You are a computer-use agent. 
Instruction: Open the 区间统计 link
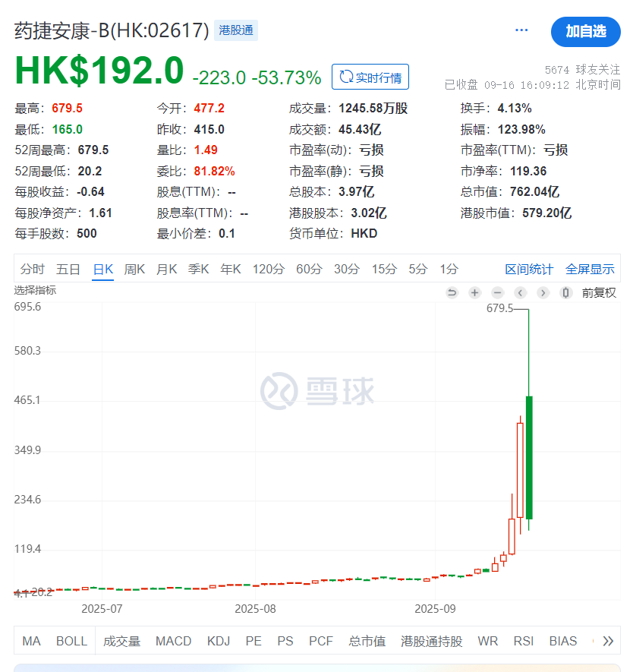click(529, 269)
